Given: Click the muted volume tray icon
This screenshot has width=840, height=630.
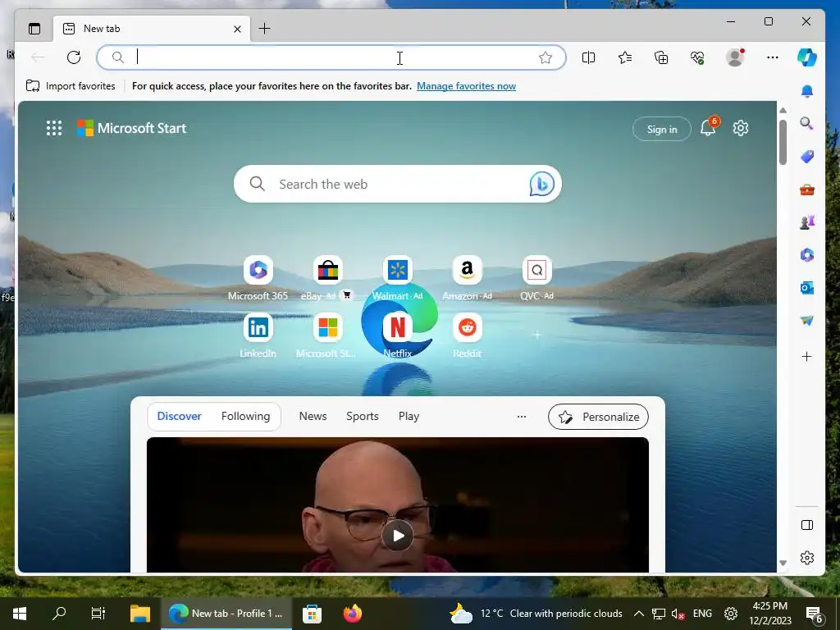Looking at the screenshot, I should tap(678, 614).
